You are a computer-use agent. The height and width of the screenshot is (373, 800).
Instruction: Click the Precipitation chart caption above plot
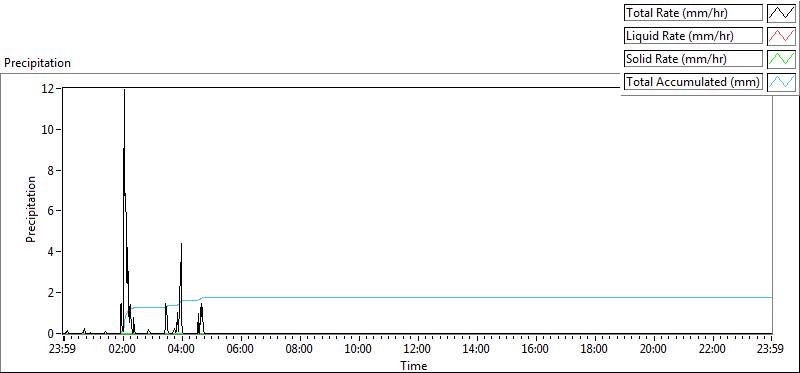[x=37, y=63]
